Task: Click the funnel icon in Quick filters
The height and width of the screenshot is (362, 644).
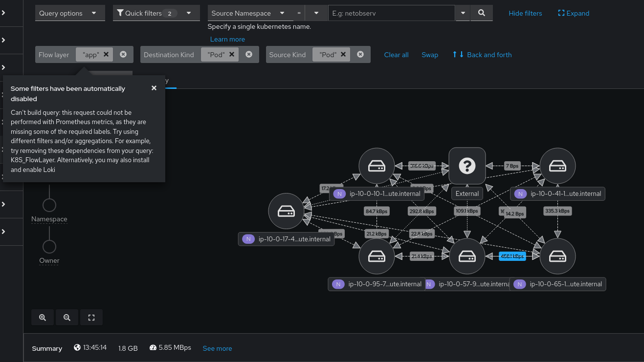Action: coord(120,13)
